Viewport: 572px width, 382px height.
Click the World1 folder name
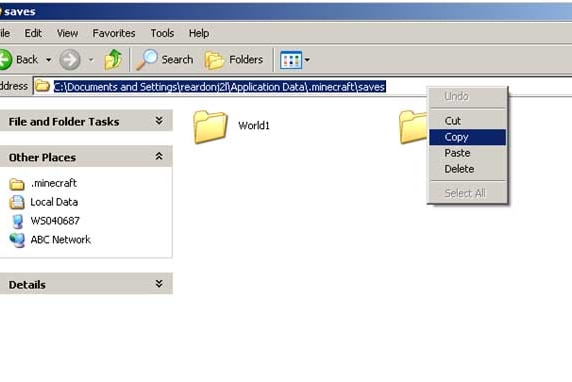tap(254, 126)
